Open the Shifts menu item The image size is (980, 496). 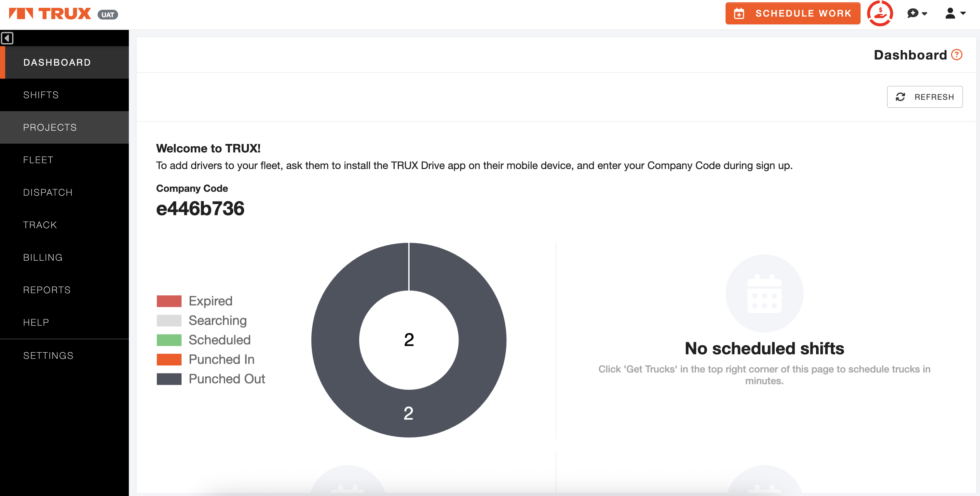pos(41,95)
